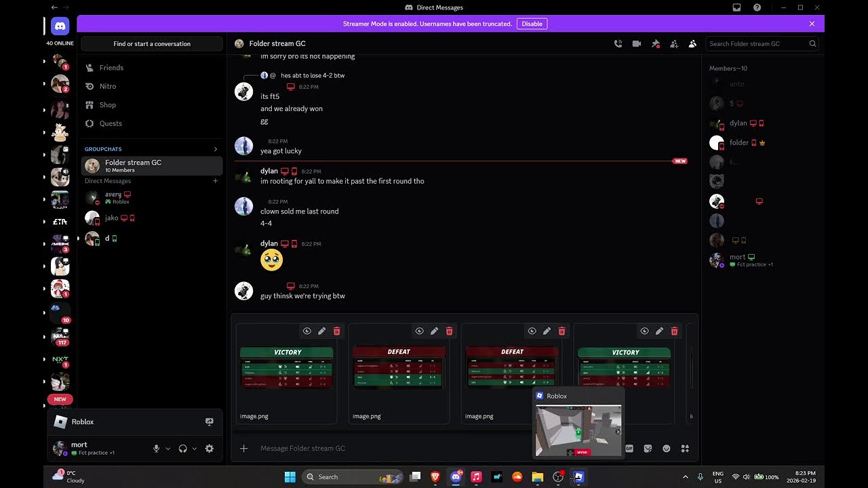Toggle spoiler on the first image.png attachment
The height and width of the screenshot is (488, 868).
coord(307,331)
